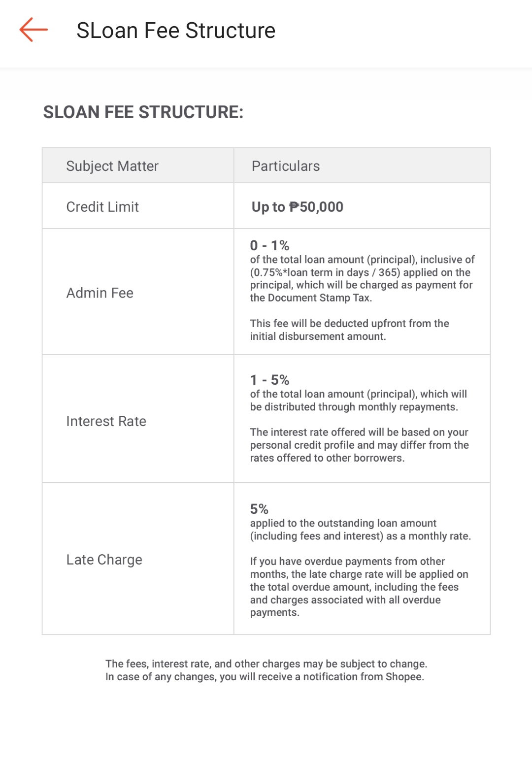Click the 5% late charge rate
Image resolution: width=532 pixels, height=765 pixels.
259,509
